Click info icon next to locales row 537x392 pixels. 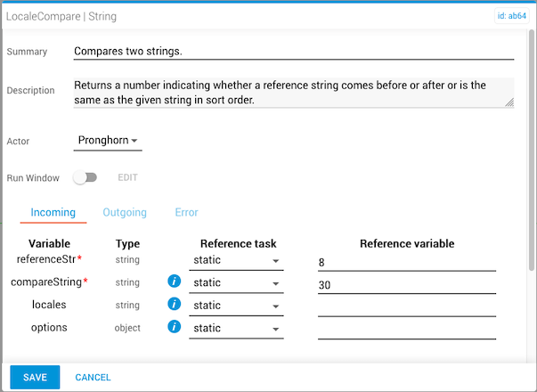tap(175, 306)
